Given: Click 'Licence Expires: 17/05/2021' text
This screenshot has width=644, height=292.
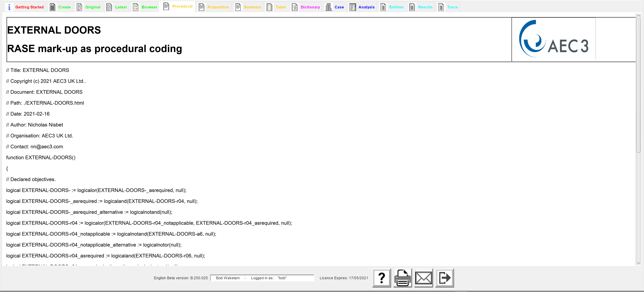Looking at the screenshot, I should point(344,278).
